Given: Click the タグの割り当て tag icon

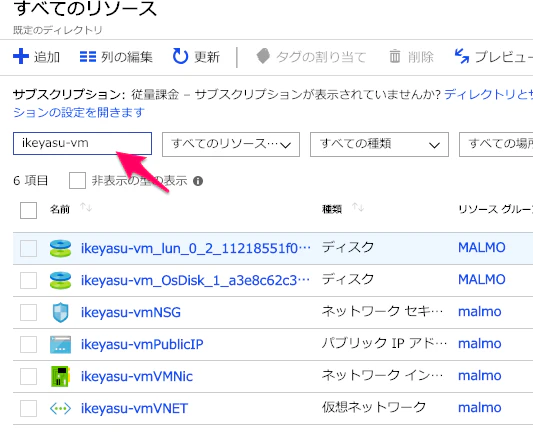Looking at the screenshot, I should tap(263, 56).
